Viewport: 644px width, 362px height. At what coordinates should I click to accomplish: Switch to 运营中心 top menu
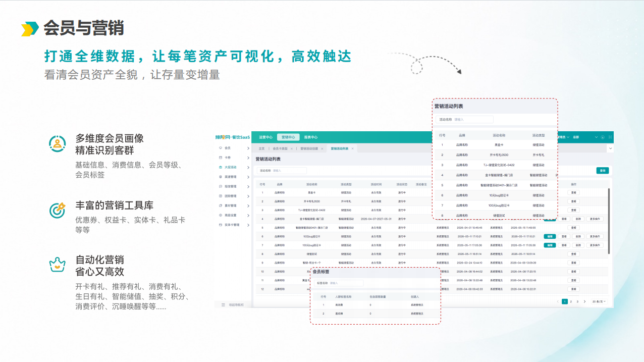pos(265,137)
